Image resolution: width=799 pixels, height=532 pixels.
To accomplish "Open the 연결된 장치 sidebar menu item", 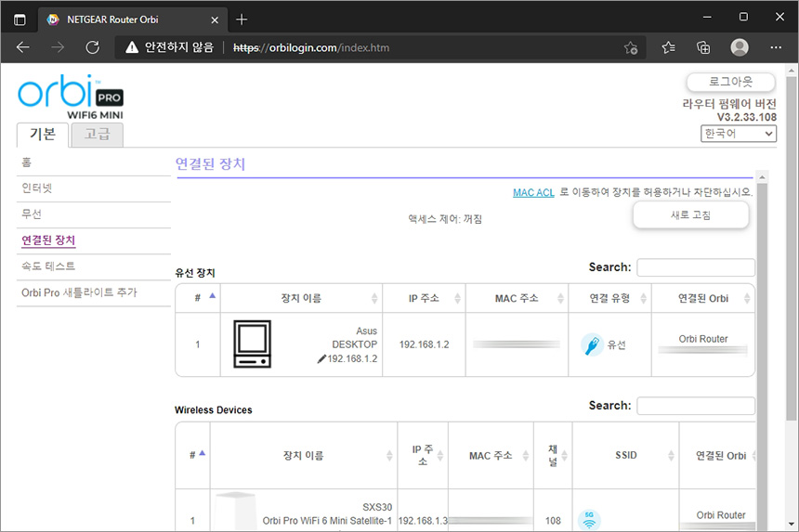I will (48, 240).
